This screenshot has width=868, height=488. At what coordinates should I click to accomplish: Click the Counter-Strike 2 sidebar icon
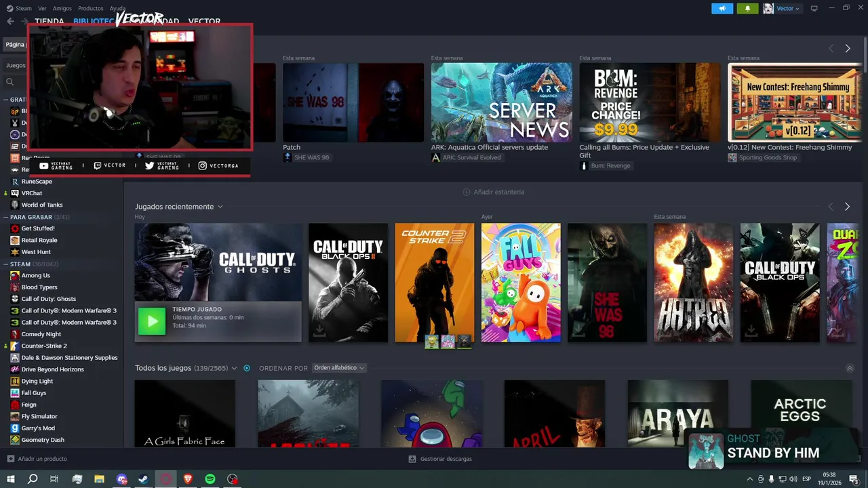[x=15, y=346]
